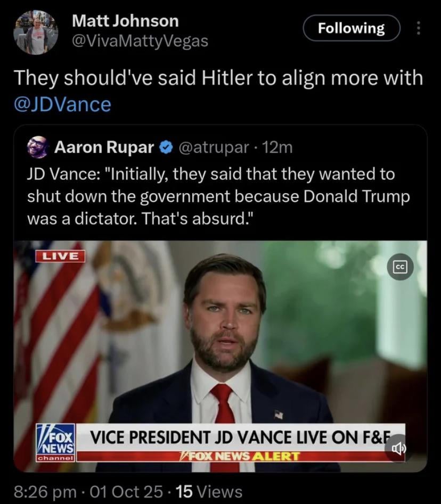The image size is (441, 504).
Task: Click the blue verified badge
Action: coord(165,147)
